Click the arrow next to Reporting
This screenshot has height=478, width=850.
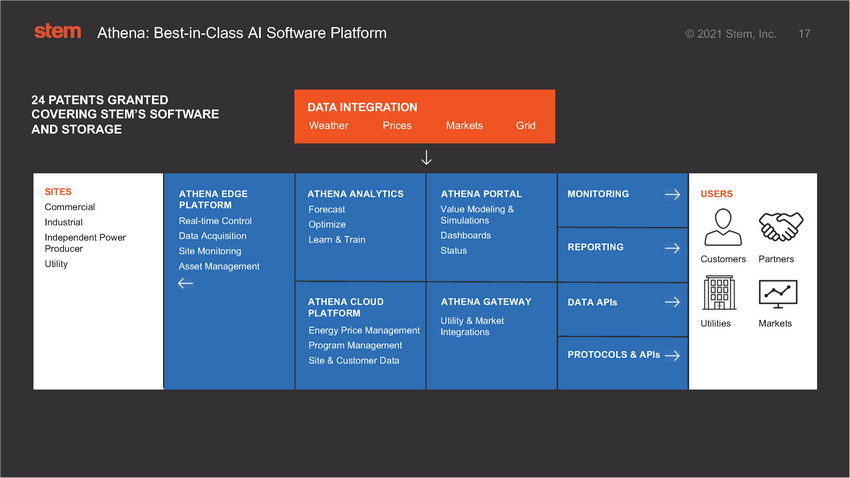click(x=672, y=248)
